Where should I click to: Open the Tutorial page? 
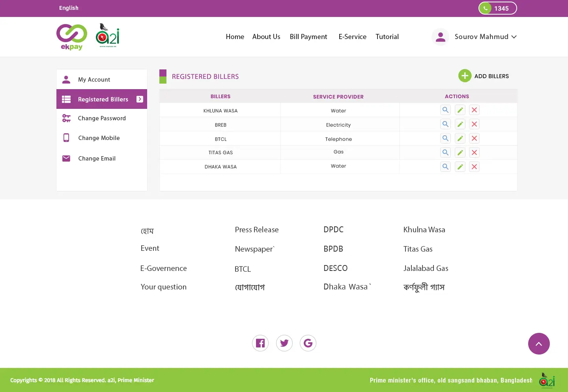387,37
